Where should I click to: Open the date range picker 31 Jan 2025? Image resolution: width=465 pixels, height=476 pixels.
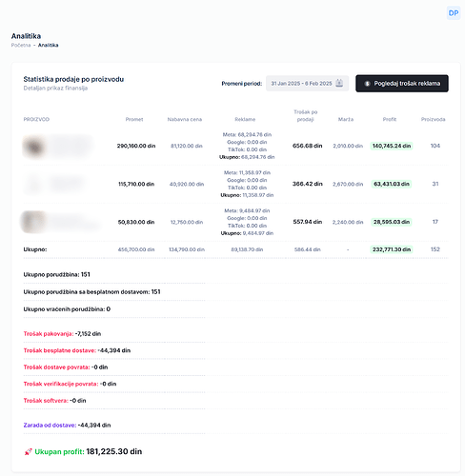307,83
